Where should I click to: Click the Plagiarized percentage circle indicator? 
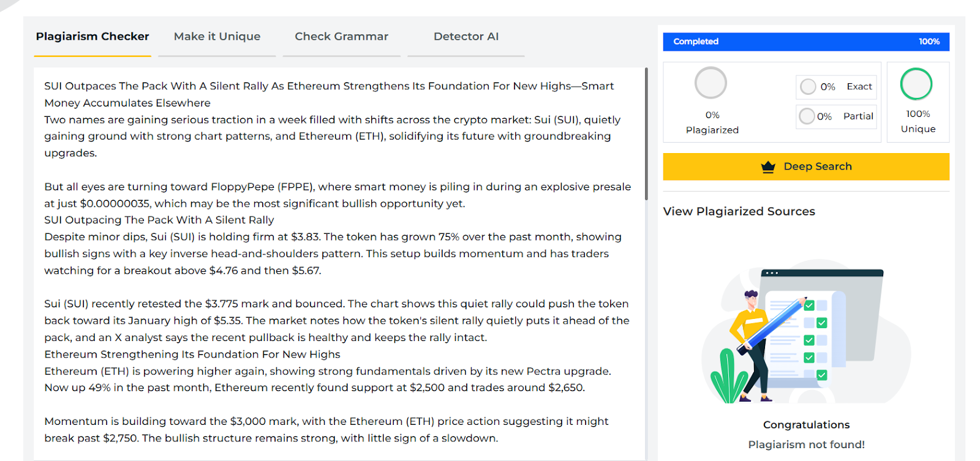point(710,83)
